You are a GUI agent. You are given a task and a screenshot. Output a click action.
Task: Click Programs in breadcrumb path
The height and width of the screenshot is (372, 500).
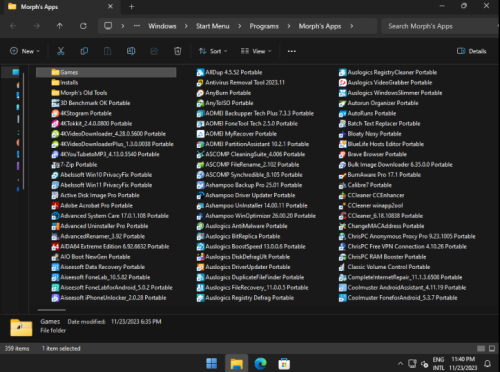(x=264, y=26)
